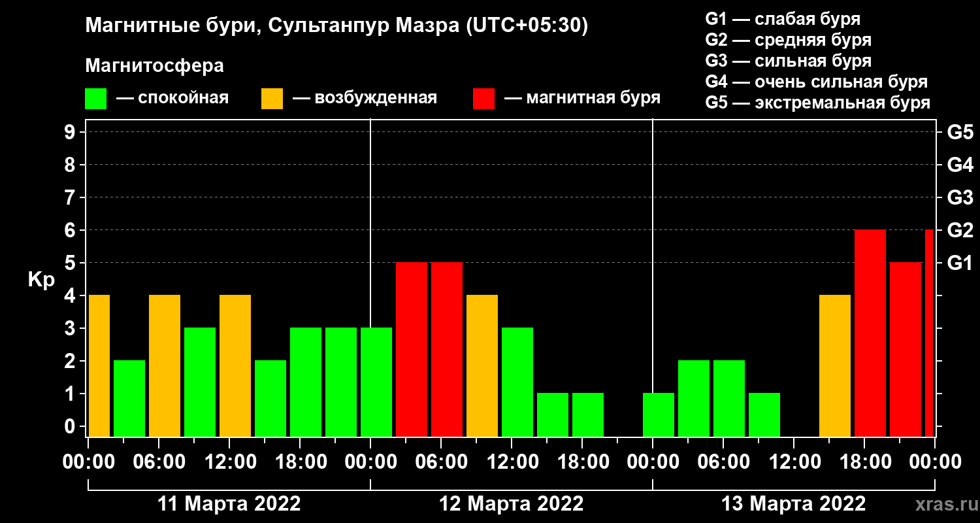Click the green Kp 2 bar at 03:00 on 11 Марта
The height and width of the screenshot is (523, 980).
click(x=129, y=399)
